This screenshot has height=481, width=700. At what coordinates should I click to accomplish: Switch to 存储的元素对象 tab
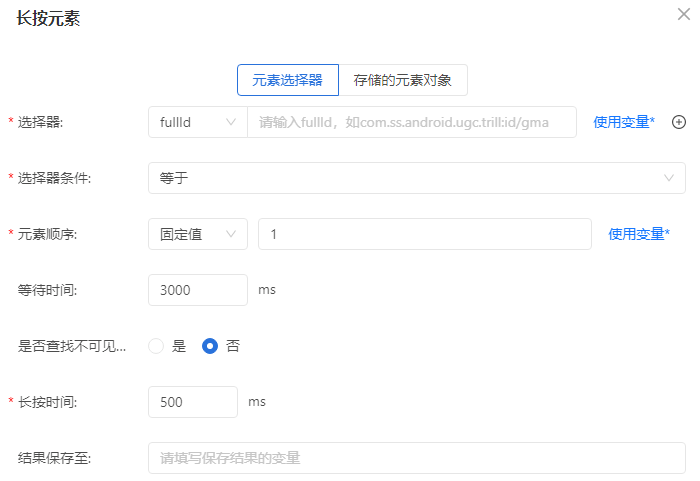403,80
